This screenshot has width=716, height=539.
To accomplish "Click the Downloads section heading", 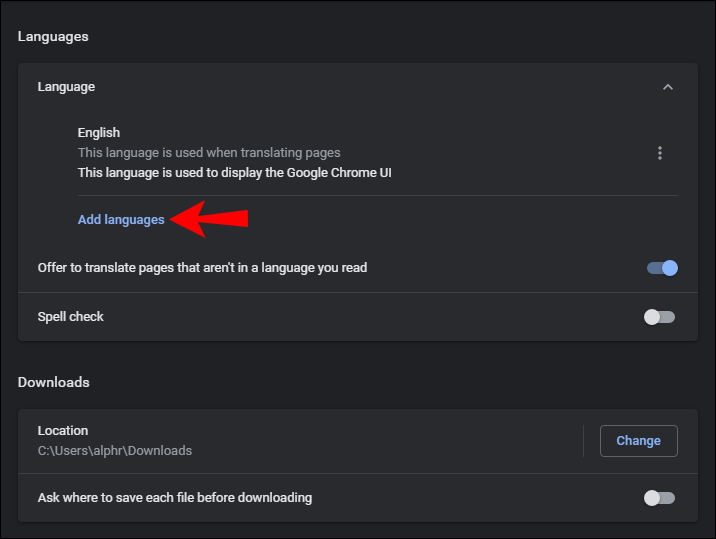I will (x=54, y=382).
